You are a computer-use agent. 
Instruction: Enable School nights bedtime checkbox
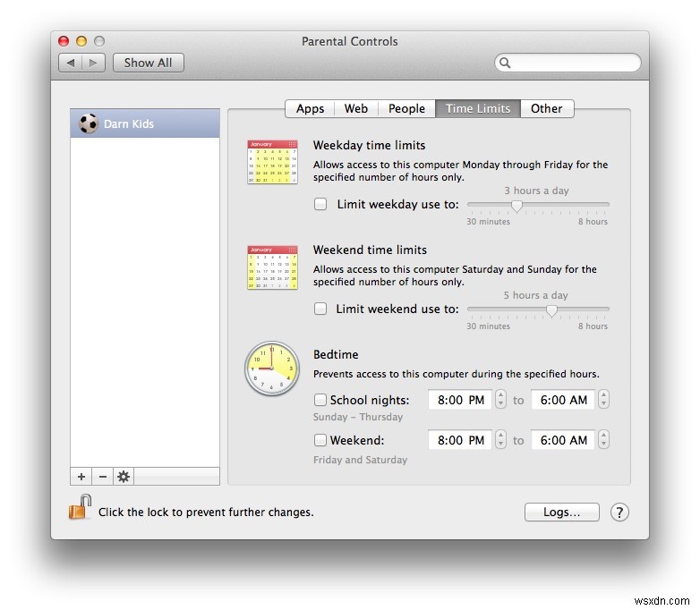click(x=320, y=400)
